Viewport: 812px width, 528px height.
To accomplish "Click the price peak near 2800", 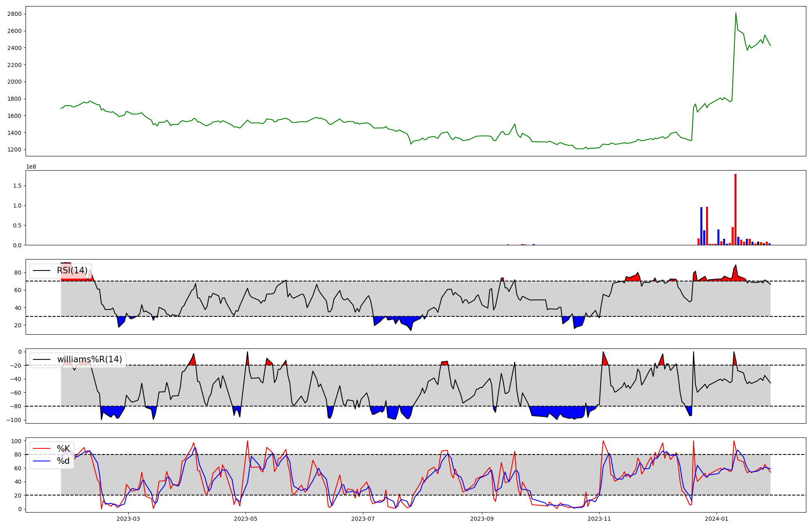I will [736, 13].
